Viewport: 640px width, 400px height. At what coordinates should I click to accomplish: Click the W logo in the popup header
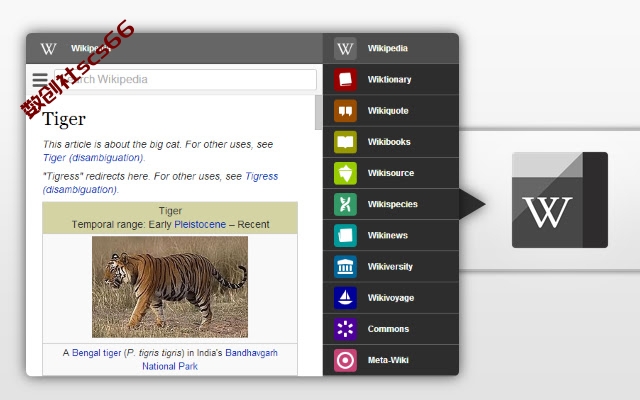click(x=49, y=49)
